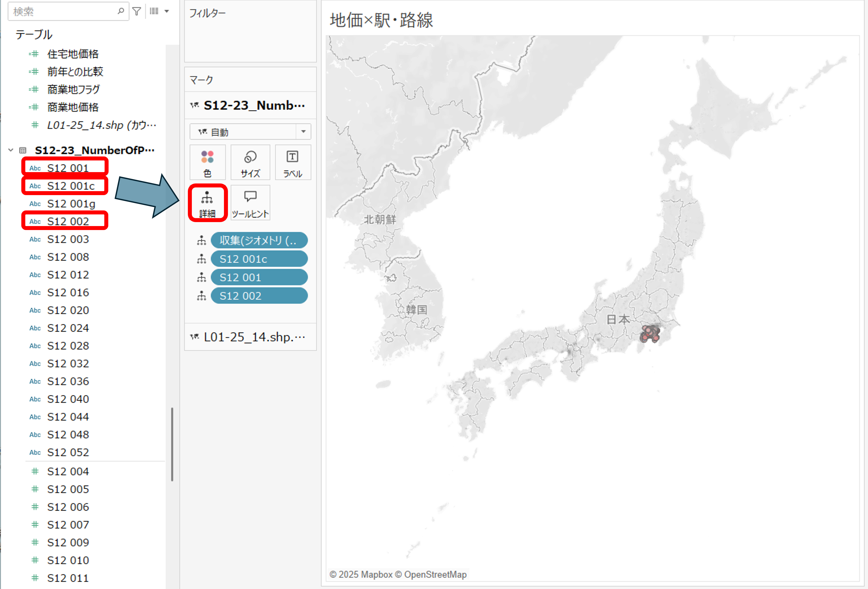This screenshot has width=868, height=589.
Task: Select the S12 052 field
Action: [x=68, y=452]
